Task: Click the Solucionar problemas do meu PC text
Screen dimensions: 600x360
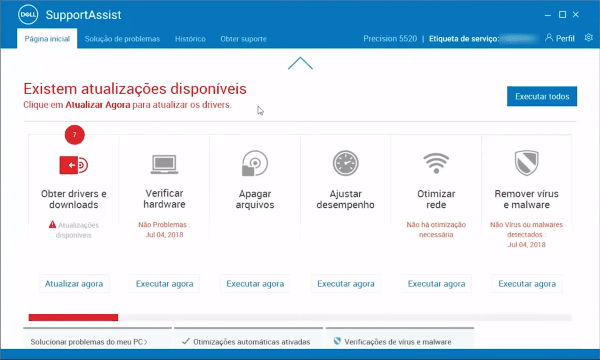Action: pos(86,342)
